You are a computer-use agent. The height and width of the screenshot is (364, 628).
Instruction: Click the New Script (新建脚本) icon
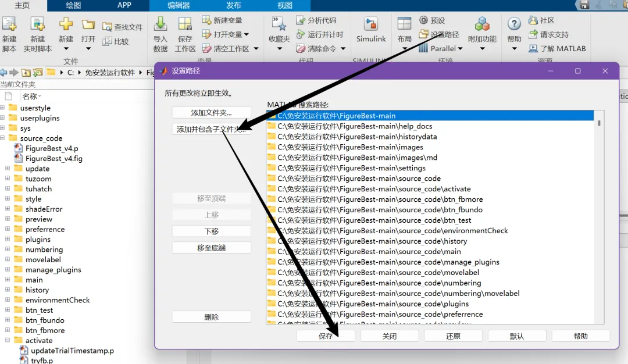(x=9, y=24)
